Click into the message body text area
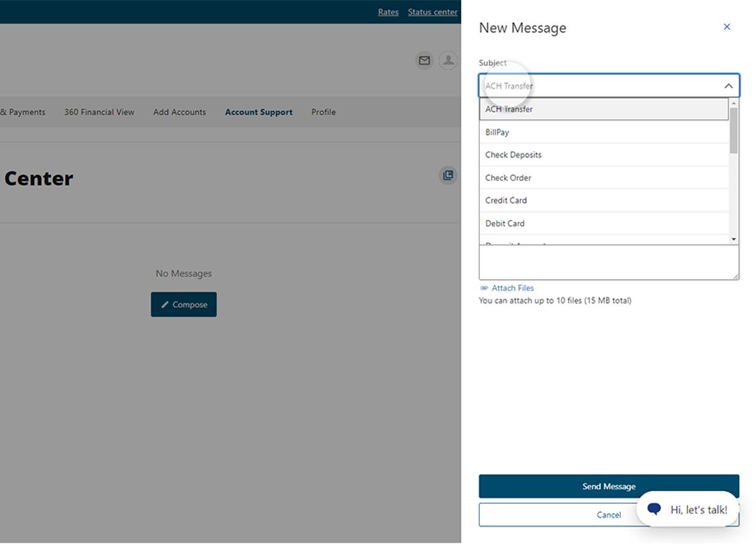 point(608,262)
